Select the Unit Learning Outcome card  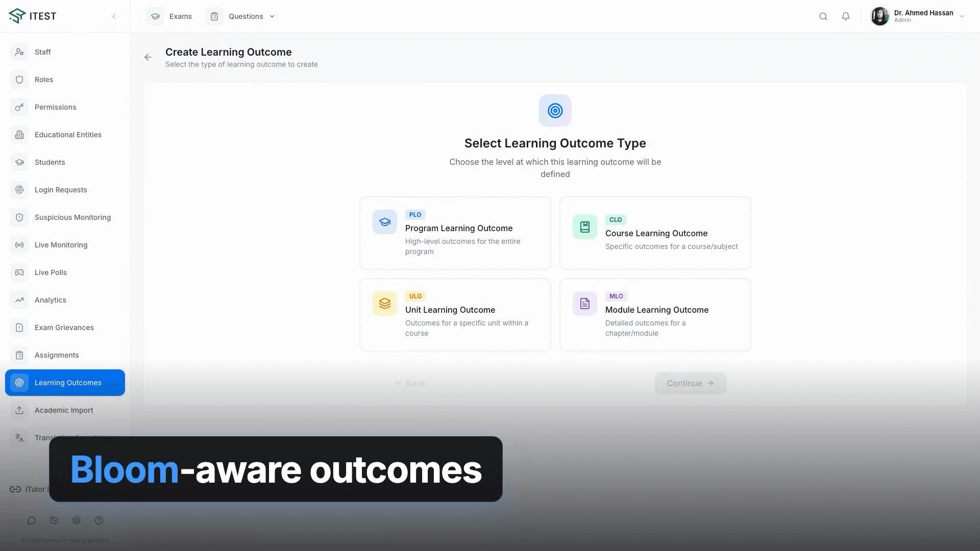pos(455,315)
